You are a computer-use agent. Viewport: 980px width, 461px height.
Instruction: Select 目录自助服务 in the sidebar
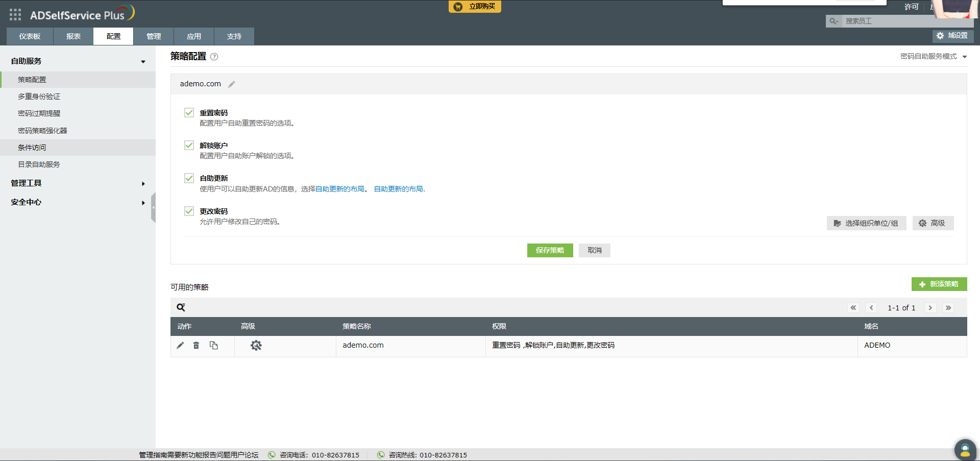point(78,164)
